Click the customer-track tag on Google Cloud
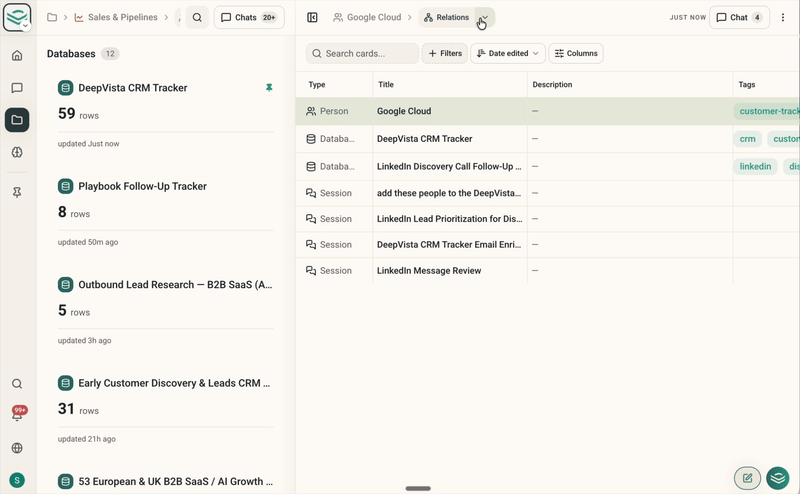 point(767,111)
